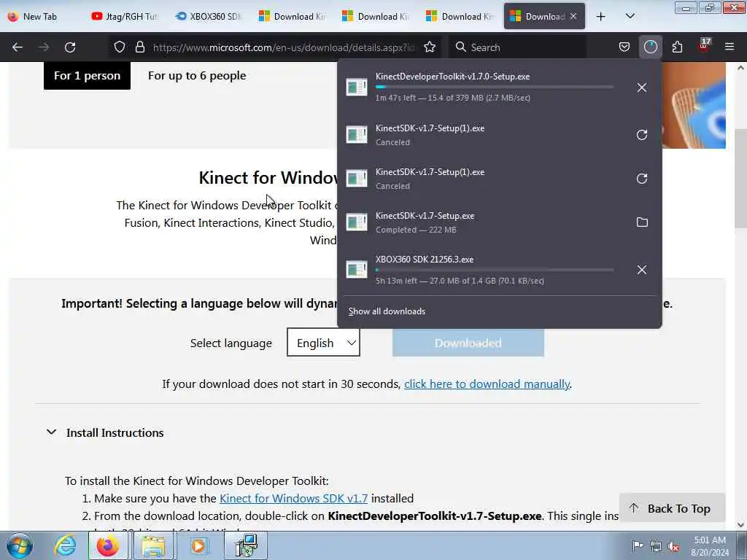Open the tracking protection shield icon

[120, 47]
